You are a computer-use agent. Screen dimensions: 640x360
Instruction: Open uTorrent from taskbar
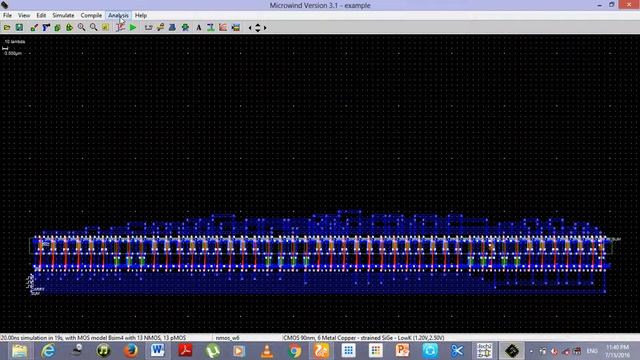pos(213,351)
